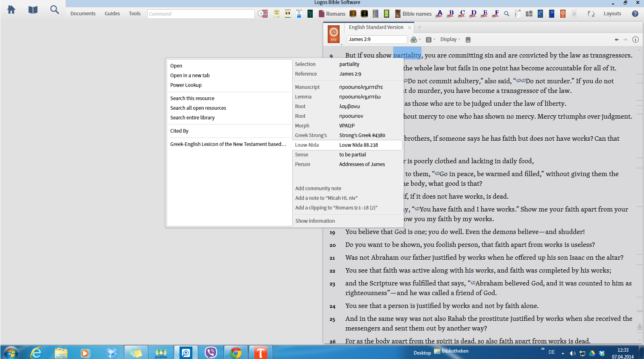Click the James 2:9 reference box
Image resolution: width=644 pixels, height=359 pixels.
pyautogui.click(x=377, y=39)
